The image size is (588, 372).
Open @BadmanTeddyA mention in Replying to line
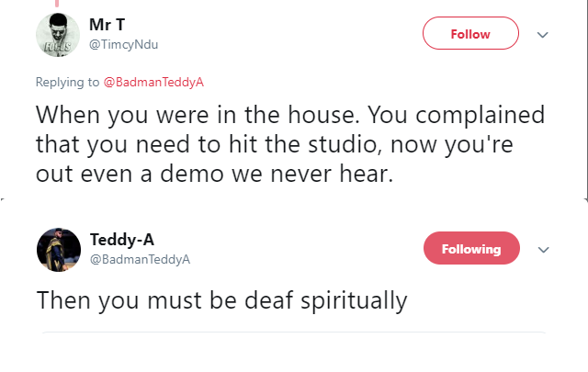tap(153, 82)
